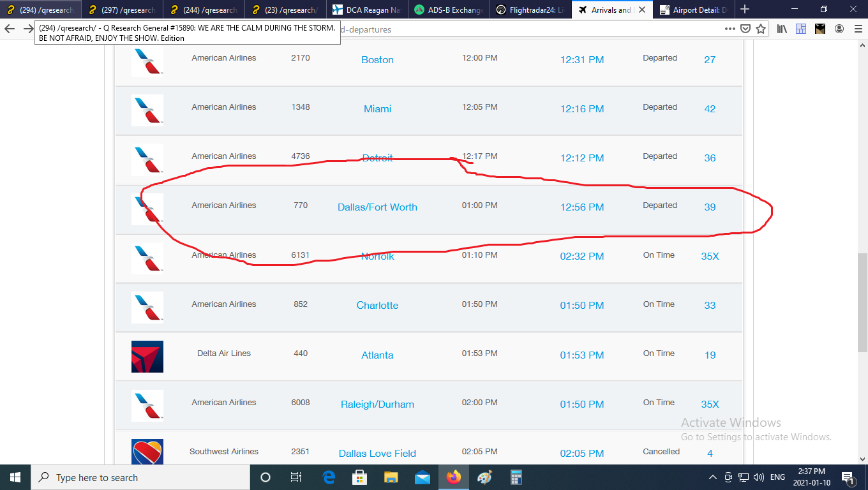Click the blue grid extension icon in toolbar
The height and width of the screenshot is (490, 868).
(x=801, y=29)
